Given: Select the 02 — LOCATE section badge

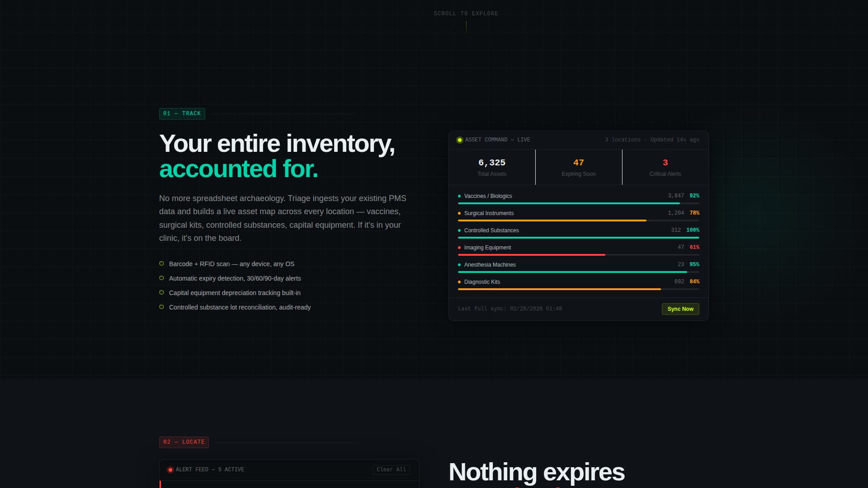Looking at the screenshot, I should 184,442.
